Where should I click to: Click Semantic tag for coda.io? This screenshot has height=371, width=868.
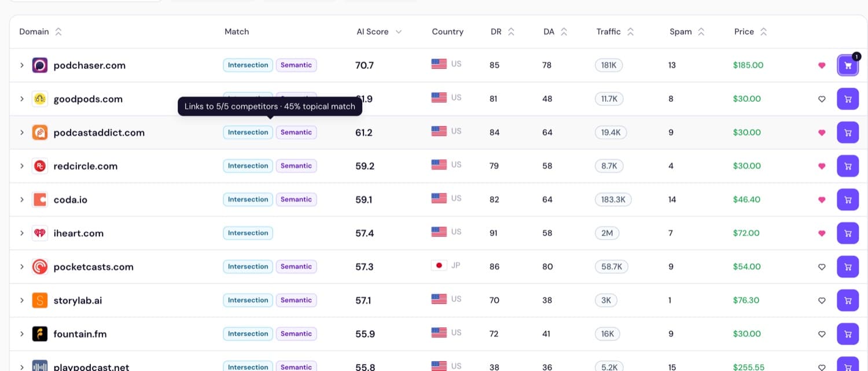point(296,200)
